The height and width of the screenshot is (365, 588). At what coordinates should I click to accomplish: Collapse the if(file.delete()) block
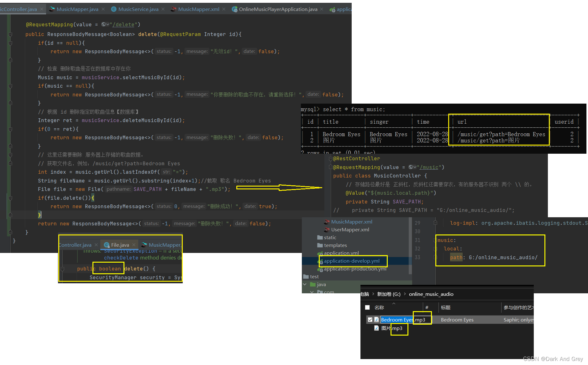[10, 198]
